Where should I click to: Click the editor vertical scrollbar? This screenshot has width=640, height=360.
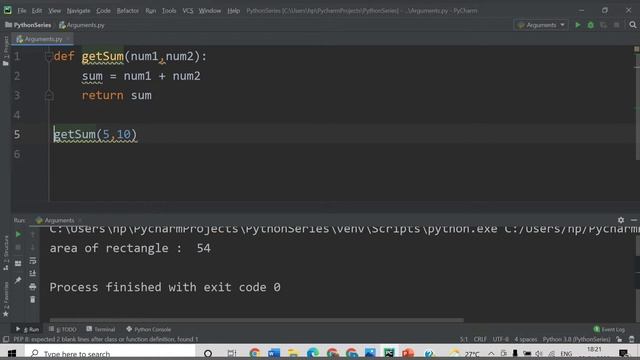[x=637, y=106]
